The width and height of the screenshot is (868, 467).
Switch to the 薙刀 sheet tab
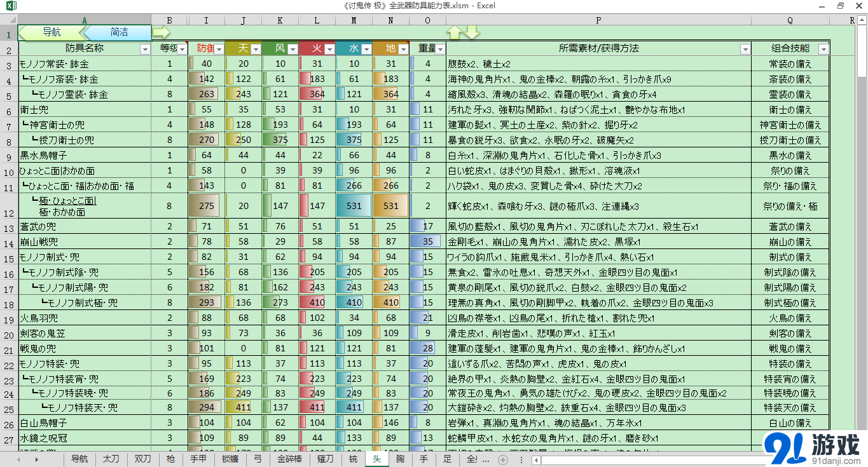326,459
